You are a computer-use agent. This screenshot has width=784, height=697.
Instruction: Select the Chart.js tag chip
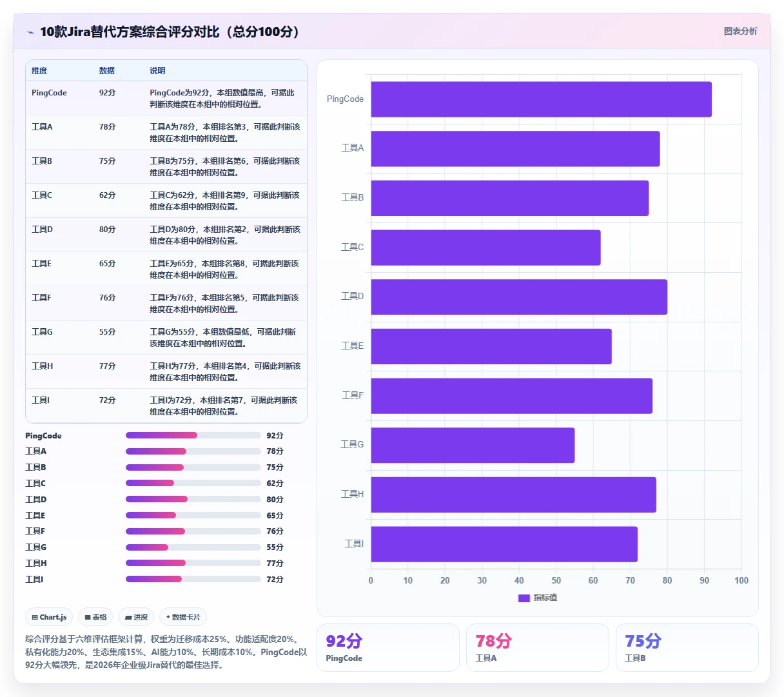[49, 617]
